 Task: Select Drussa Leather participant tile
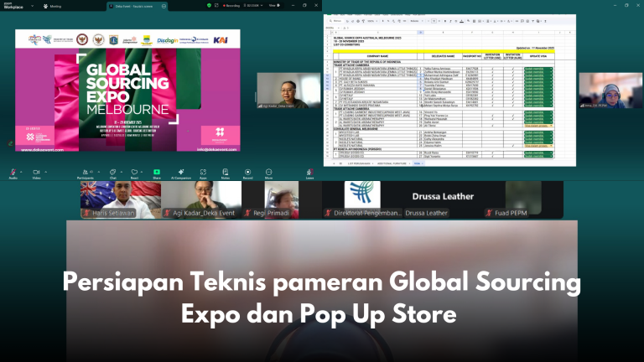(x=443, y=199)
